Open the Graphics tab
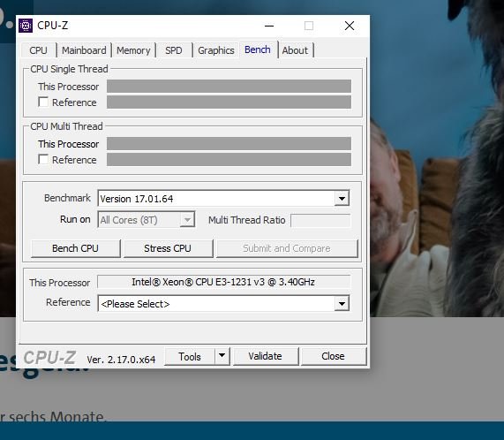504x440 pixels. point(216,50)
